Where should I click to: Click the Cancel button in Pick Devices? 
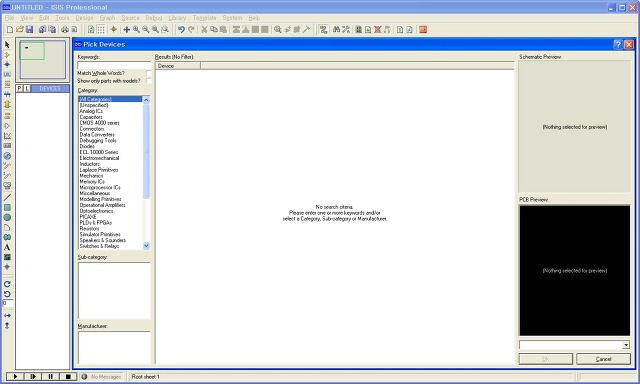pos(603,359)
